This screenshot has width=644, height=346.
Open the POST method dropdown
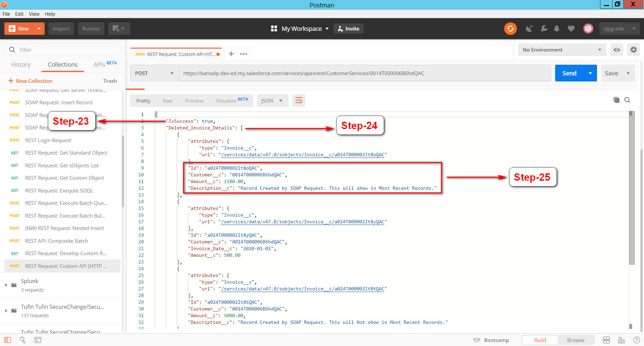coord(154,73)
